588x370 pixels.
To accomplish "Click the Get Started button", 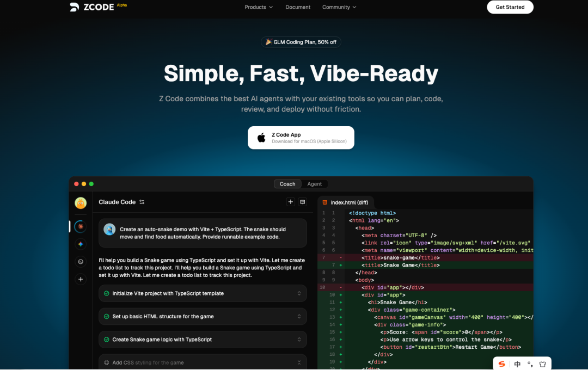I will 510,7.
